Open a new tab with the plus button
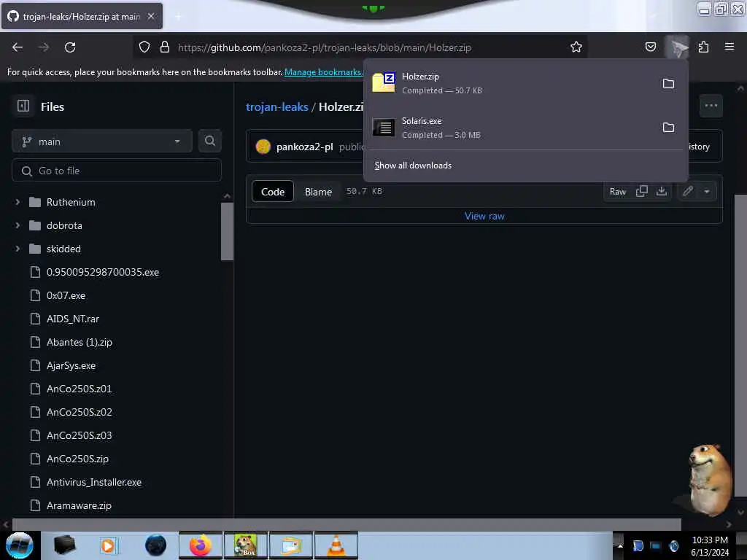The width and height of the screenshot is (747, 560). point(178,17)
